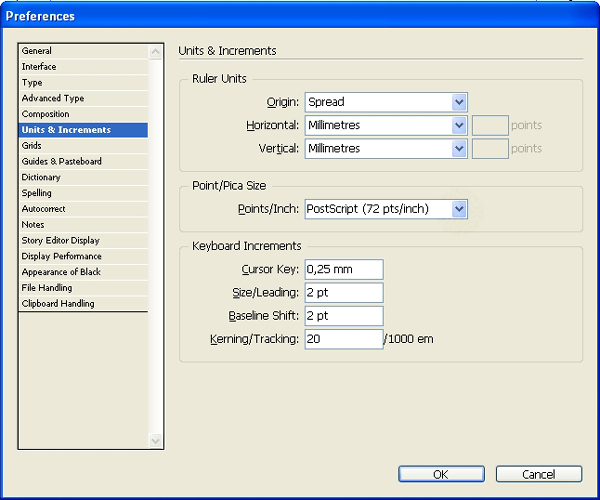Select File Handling category
The image size is (600, 500).
coord(83,288)
